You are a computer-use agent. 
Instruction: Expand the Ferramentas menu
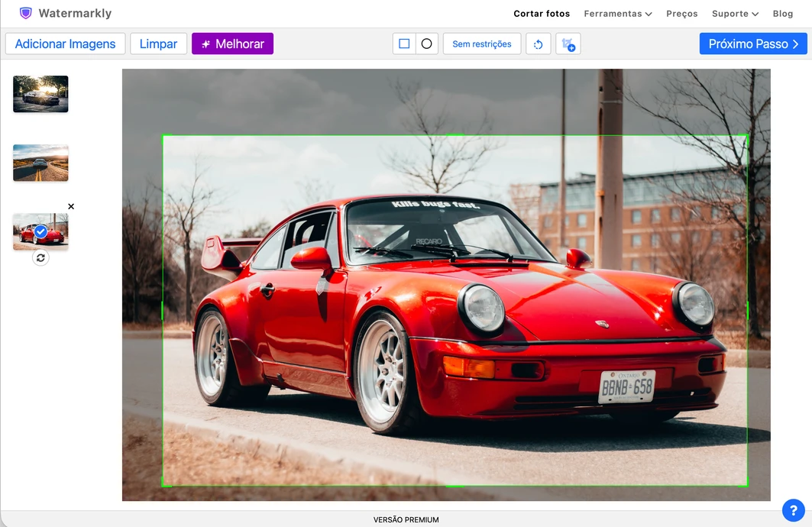[x=617, y=14]
